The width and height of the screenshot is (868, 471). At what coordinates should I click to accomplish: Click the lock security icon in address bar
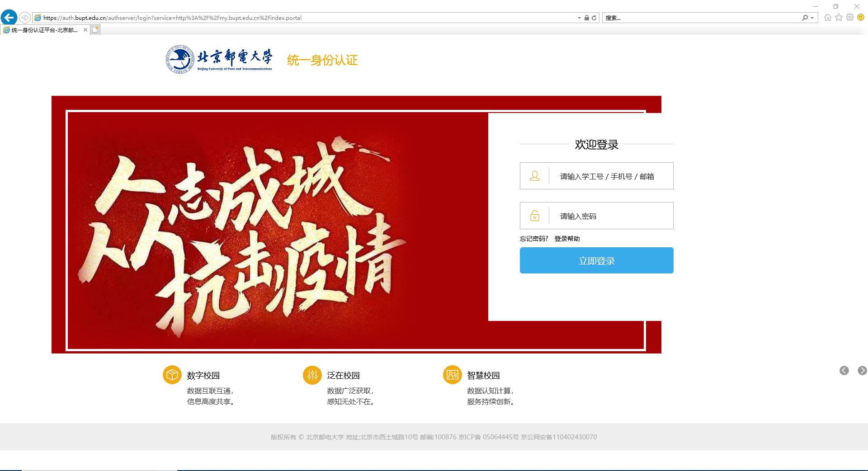coord(586,18)
